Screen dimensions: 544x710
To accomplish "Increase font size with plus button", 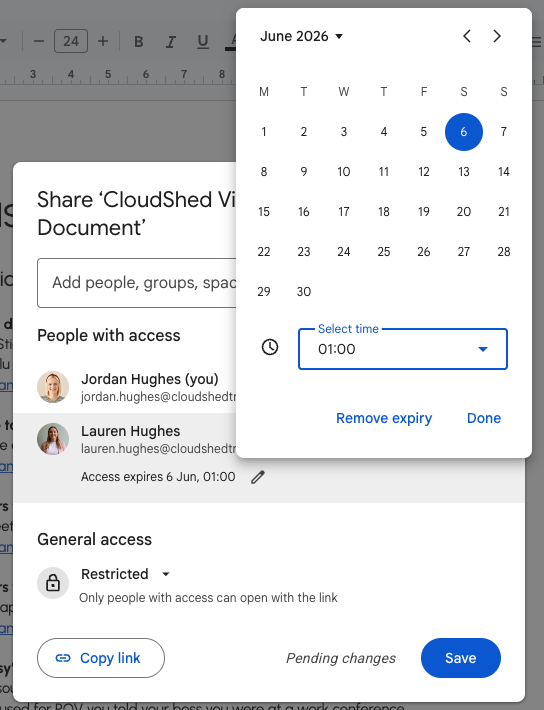I will click(x=103, y=41).
